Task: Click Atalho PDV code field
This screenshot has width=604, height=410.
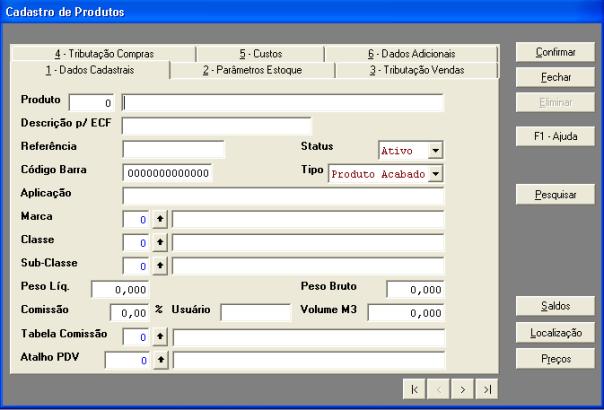Action: [127, 360]
